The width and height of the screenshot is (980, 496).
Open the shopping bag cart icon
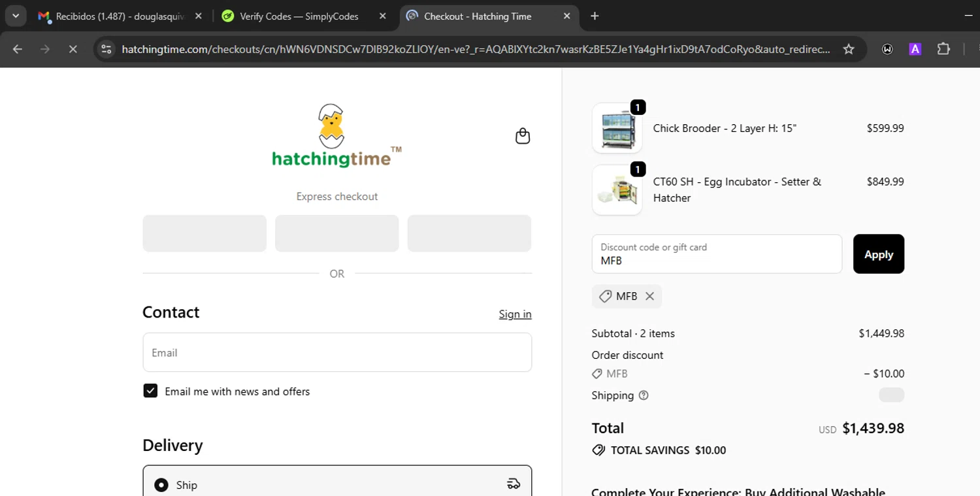(x=523, y=136)
